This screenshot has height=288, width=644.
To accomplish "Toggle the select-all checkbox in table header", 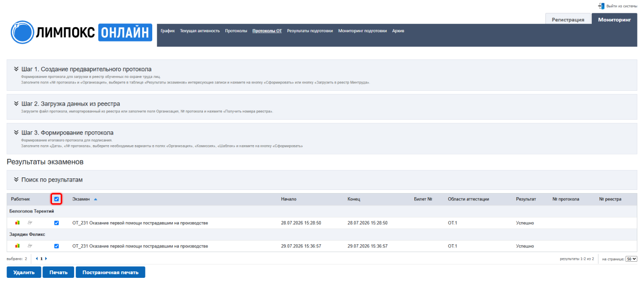I will [57, 199].
